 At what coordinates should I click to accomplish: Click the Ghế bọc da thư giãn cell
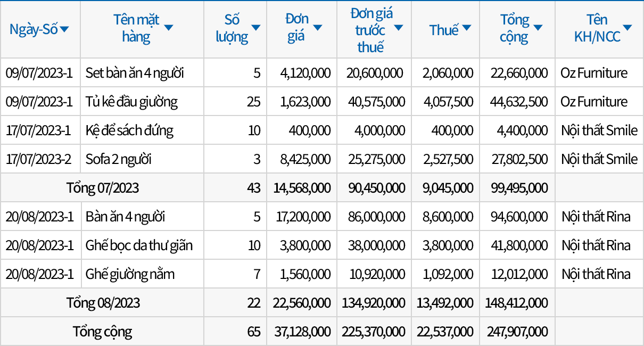point(139,245)
